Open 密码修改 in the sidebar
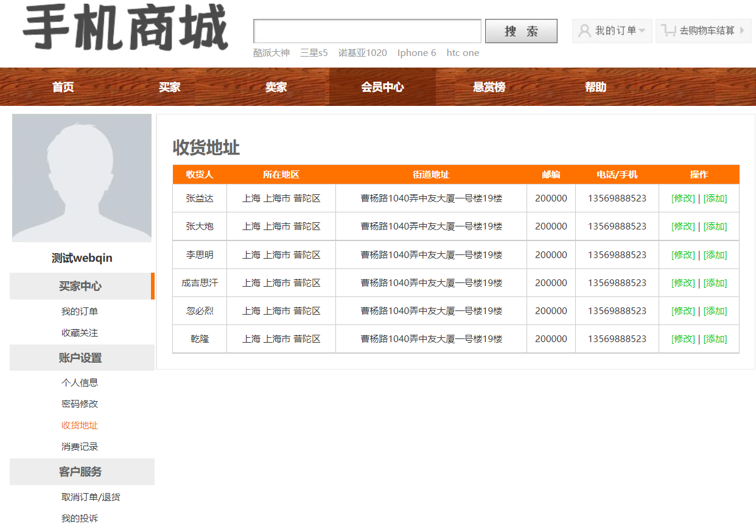Screen dimensions: 756x532 [80, 404]
